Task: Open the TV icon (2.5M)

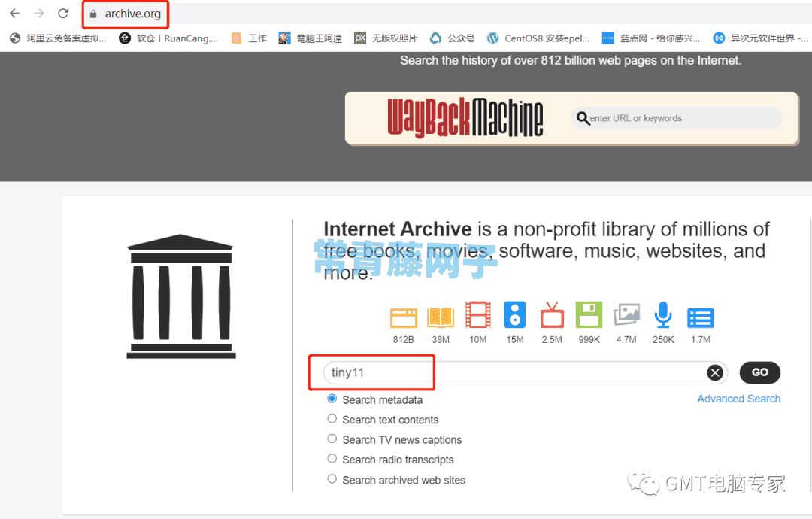Action: click(x=552, y=315)
